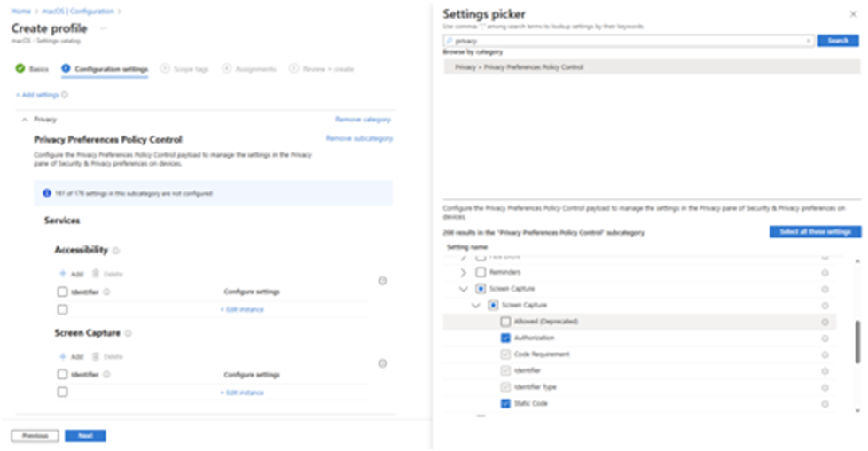Expand the Reminders tree node
This screenshot has width=868, height=451.
(x=463, y=272)
